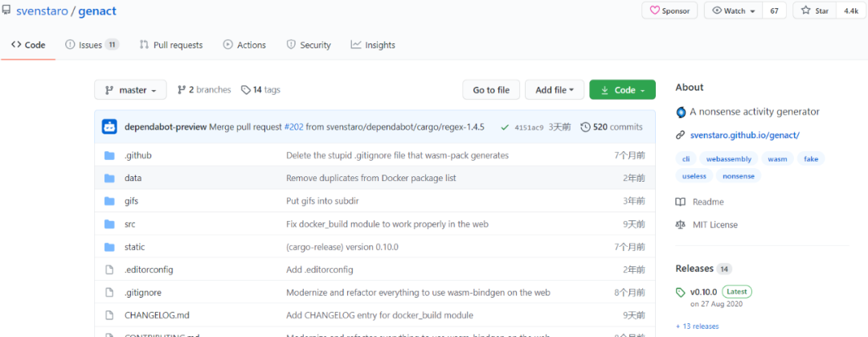Click the .github folder icon
This screenshot has width=868, height=337.
[109, 156]
